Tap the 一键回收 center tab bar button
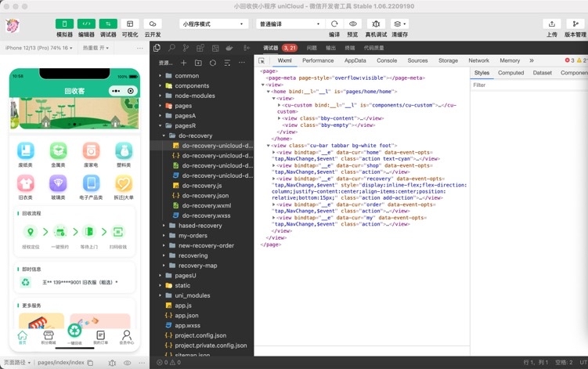 coord(74,333)
